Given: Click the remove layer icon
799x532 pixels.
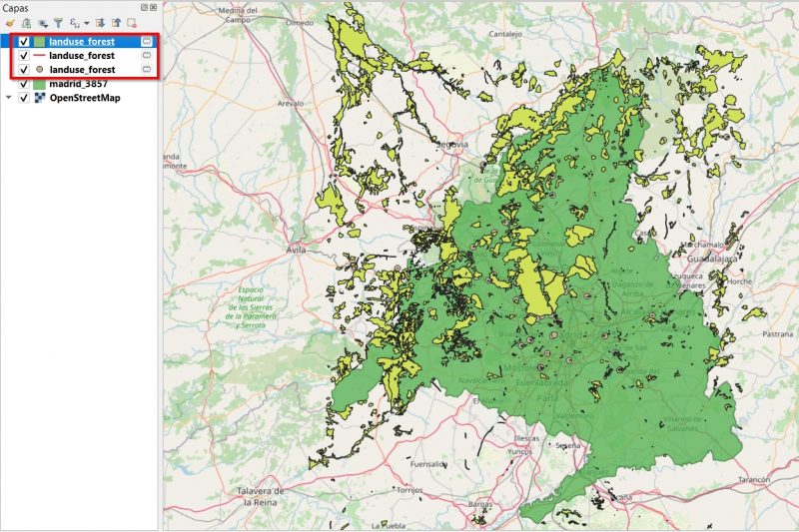Looking at the screenshot, I should 132,23.
